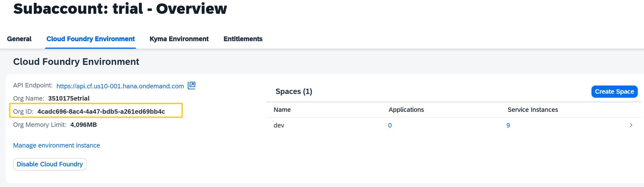Click the Org ID value text

pyautogui.click(x=101, y=112)
